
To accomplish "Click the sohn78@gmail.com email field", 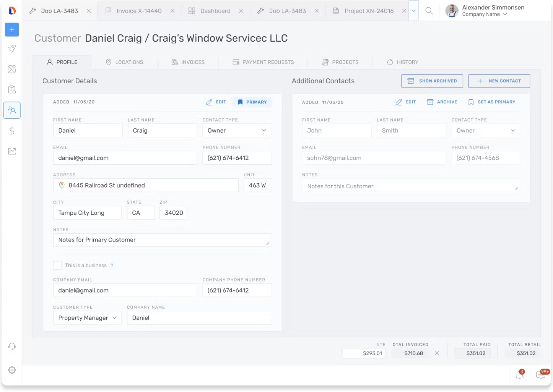I will tap(374, 158).
